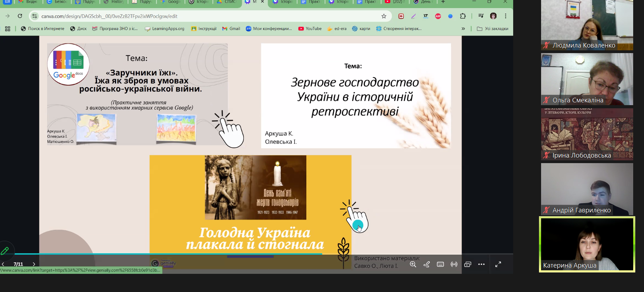Open the keyboard shortcuts icon in presentation bar

[x=440, y=264]
